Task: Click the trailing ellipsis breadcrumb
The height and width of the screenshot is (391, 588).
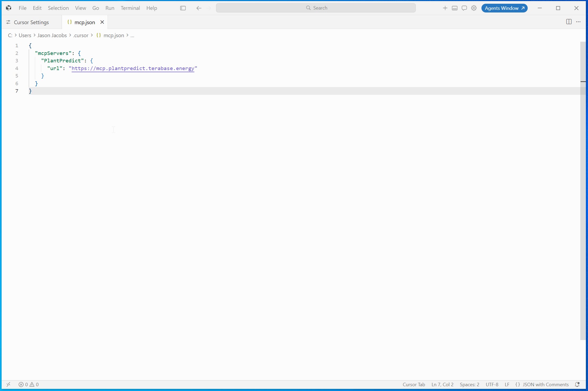Action: (132, 35)
